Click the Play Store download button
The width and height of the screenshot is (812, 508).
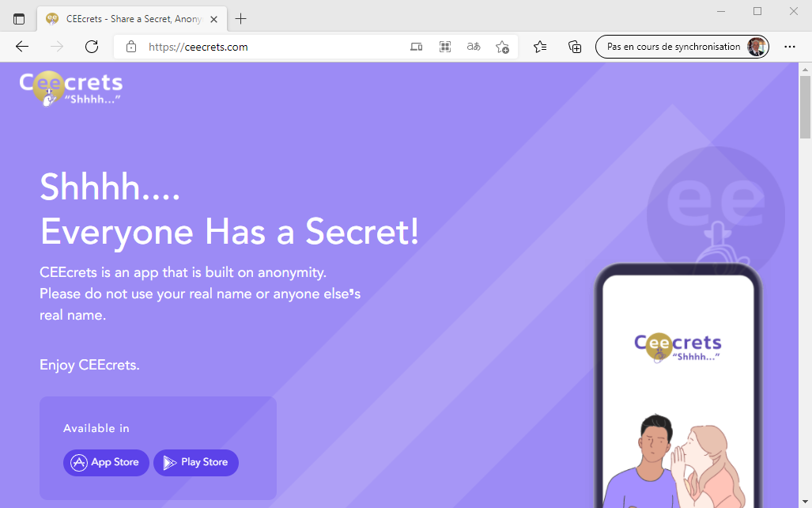point(196,462)
